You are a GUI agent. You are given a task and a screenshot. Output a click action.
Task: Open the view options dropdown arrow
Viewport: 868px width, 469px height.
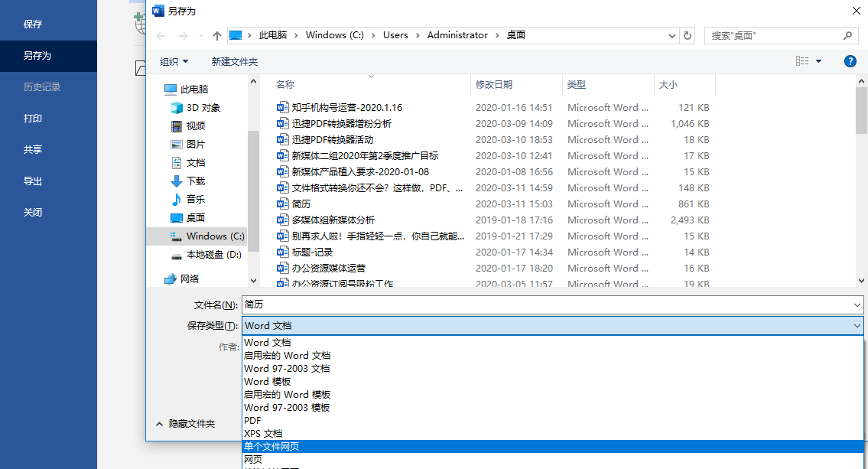click(x=819, y=61)
